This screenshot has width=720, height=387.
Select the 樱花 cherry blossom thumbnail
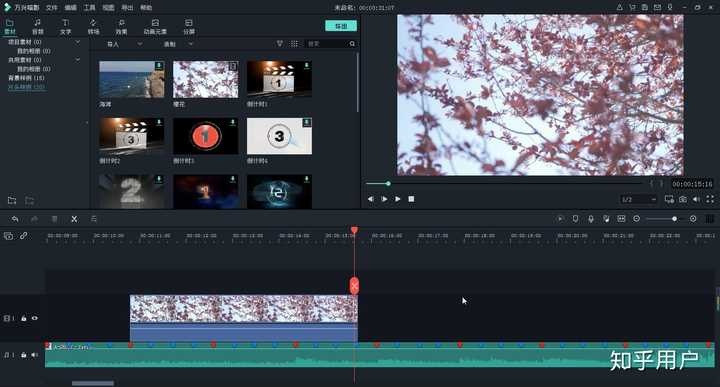[x=206, y=79]
